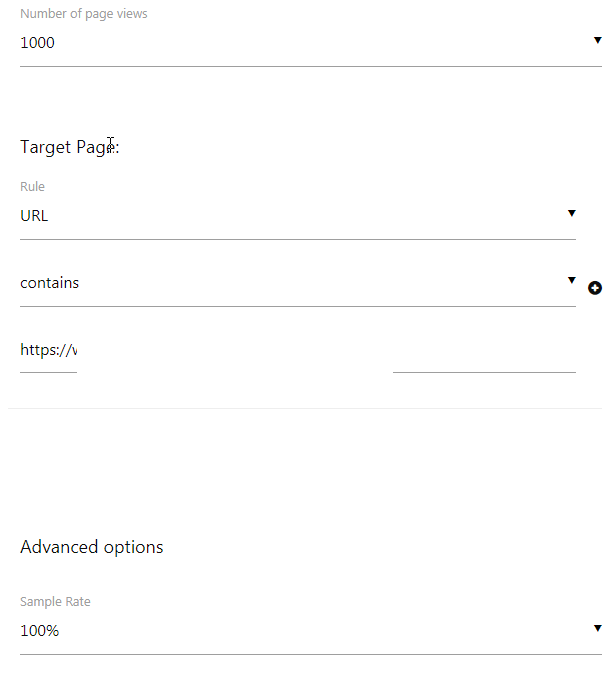615x679 pixels.
Task: Select the 1000 page views value
Action: coord(37,43)
